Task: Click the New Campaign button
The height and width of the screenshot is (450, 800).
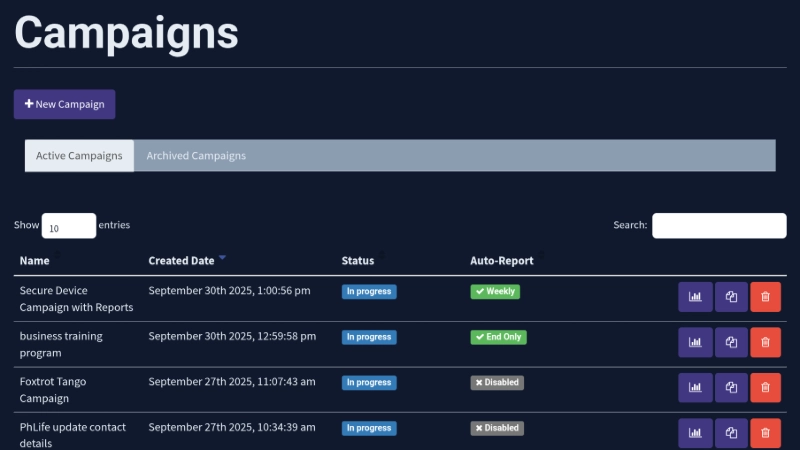Action: click(x=64, y=104)
